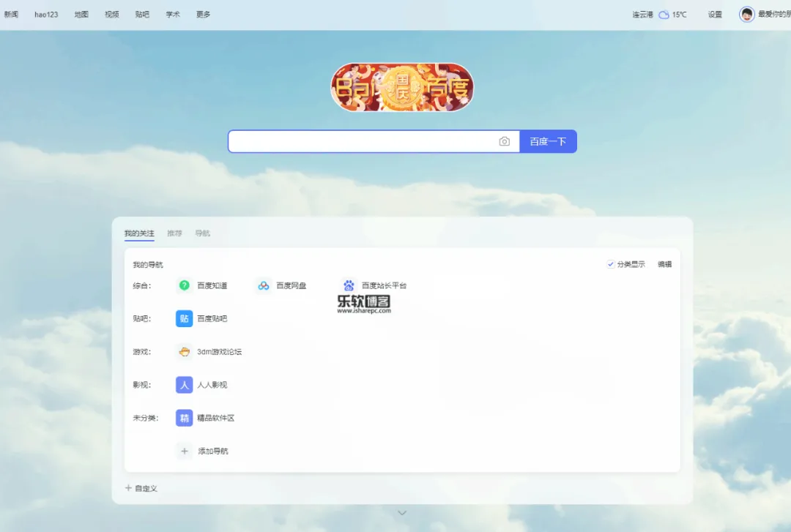Switch to the 导航 tab
Viewport: 791px width, 532px height.
click(x=203, y=233)
